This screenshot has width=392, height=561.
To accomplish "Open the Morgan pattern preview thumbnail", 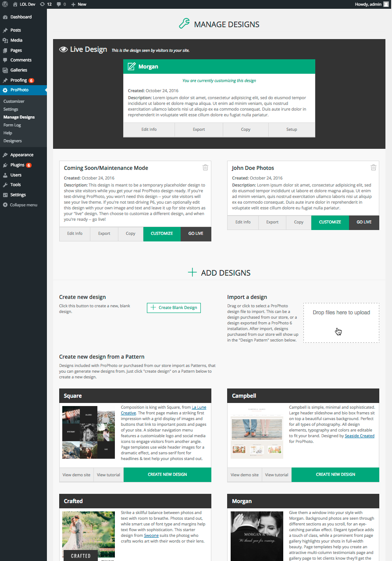I will click(257, 536).
